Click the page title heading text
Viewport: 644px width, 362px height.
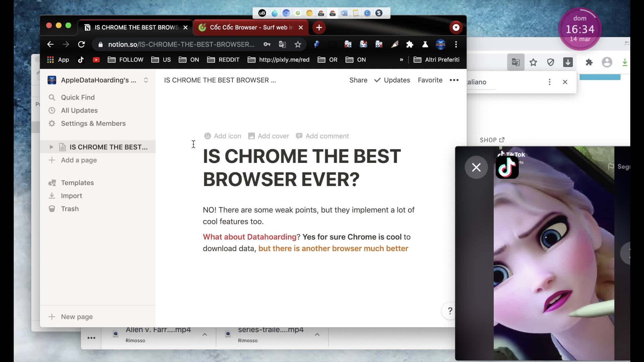pyautogui.click(x=302, y=168)
